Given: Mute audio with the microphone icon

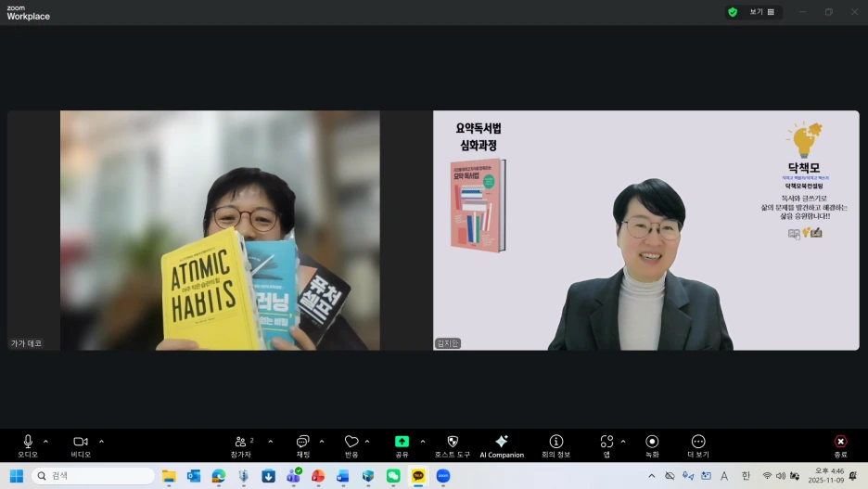Looking at the screenshot, I should (28, 442).
